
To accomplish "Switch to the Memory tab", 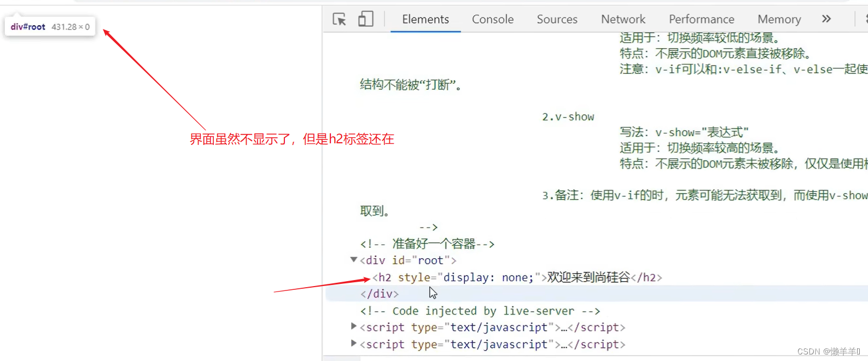I will [779, 19].
